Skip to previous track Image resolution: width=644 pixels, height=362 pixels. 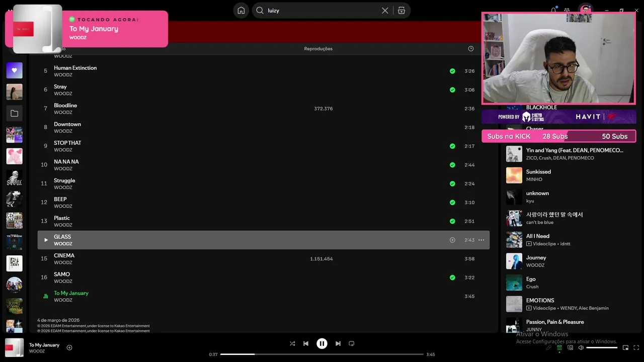click(306, 343)
